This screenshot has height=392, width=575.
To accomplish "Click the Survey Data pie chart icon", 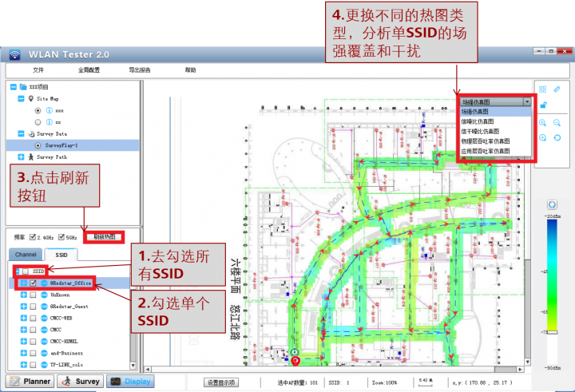I will coord(31,134).
